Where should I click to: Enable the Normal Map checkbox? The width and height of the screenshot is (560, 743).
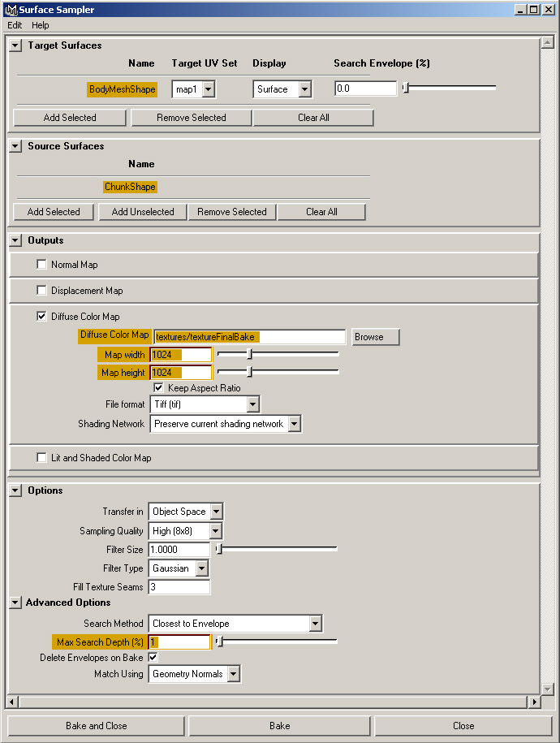(x=41, y=265)
